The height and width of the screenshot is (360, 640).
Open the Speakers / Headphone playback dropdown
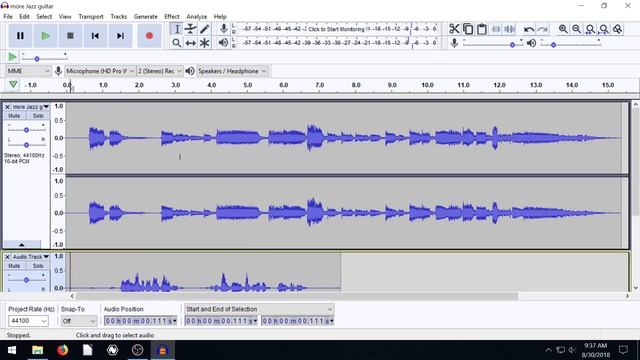click(x=232, y=71)
